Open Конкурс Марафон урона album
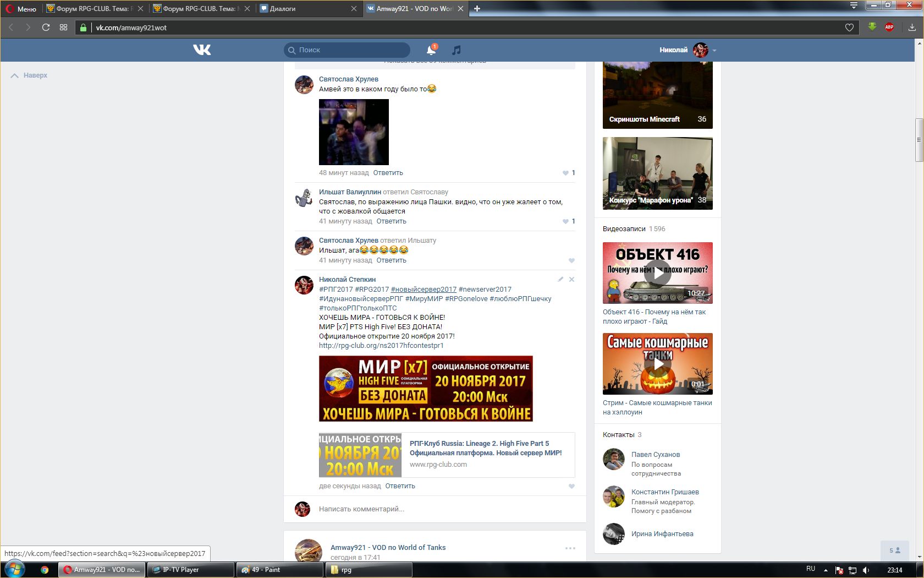The image size is (924, 578). point(658,173)
